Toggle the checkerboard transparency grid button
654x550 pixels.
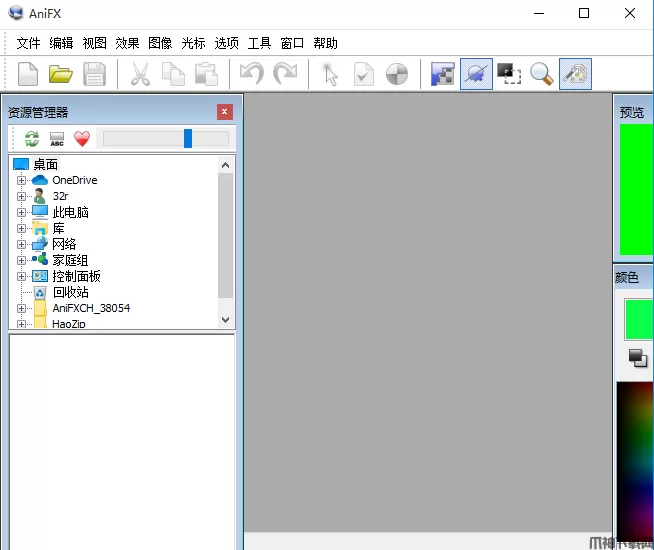442,74
